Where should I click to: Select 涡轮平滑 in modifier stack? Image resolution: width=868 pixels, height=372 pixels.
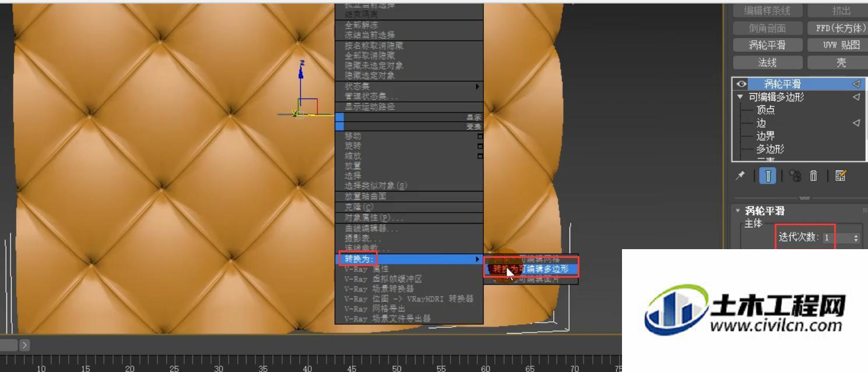(x=782, y=84)
